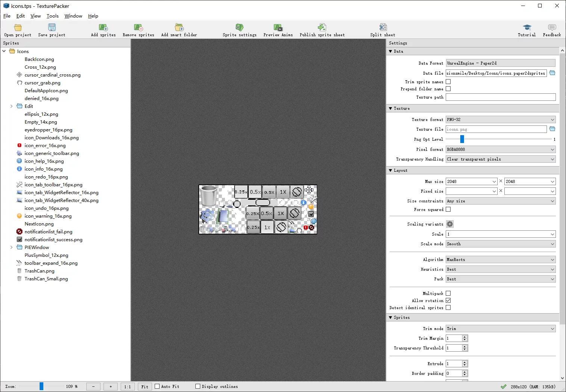Open Sprite settings from the toolbar
Screen dimensions: 566x392
[x=239, y=28]
